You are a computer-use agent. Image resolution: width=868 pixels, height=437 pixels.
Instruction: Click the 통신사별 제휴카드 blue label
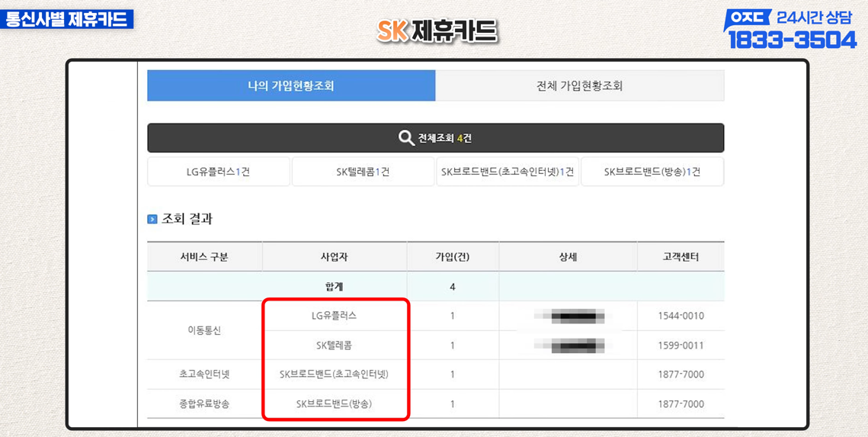[67, 19]
